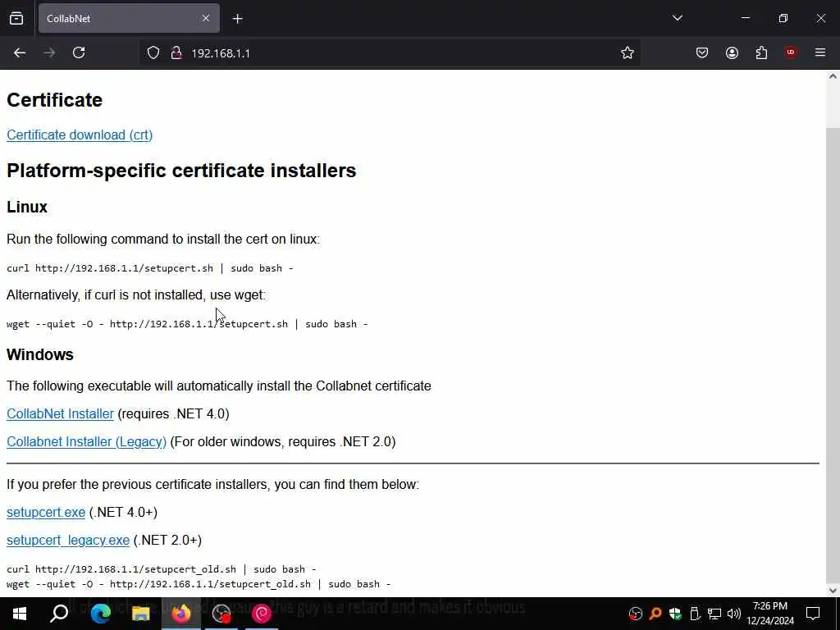Screen dimensions: 840x630
Task: Open the taskbar clock showing 7:26 PM
Action: [x=770, y=614]
